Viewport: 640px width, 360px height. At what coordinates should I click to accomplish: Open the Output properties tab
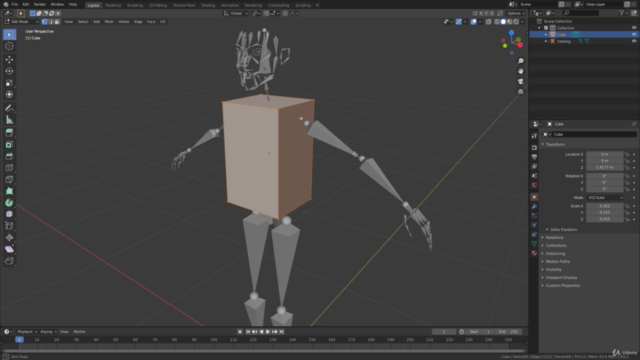(534, 157)
